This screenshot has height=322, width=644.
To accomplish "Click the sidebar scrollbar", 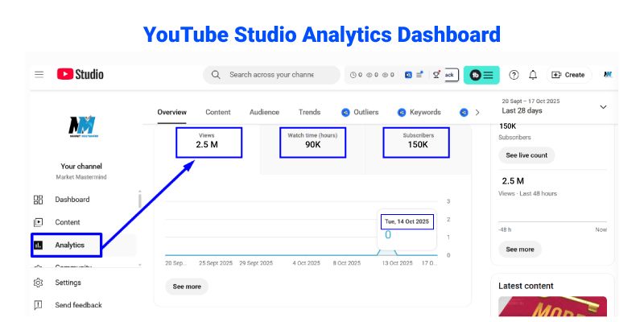I will (x=140, y=201).
